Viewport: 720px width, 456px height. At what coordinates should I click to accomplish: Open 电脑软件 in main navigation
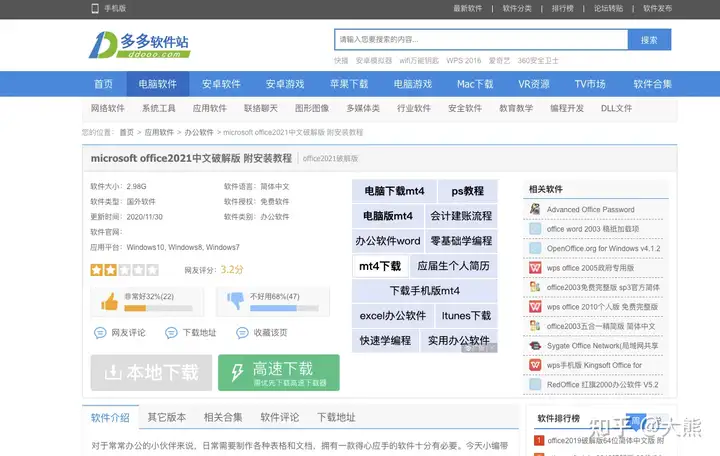tap(158, 84)
